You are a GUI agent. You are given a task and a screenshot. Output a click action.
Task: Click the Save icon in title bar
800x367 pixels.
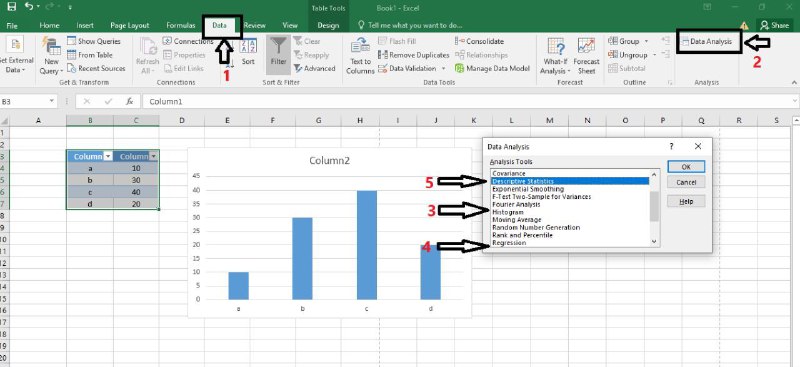12,7
